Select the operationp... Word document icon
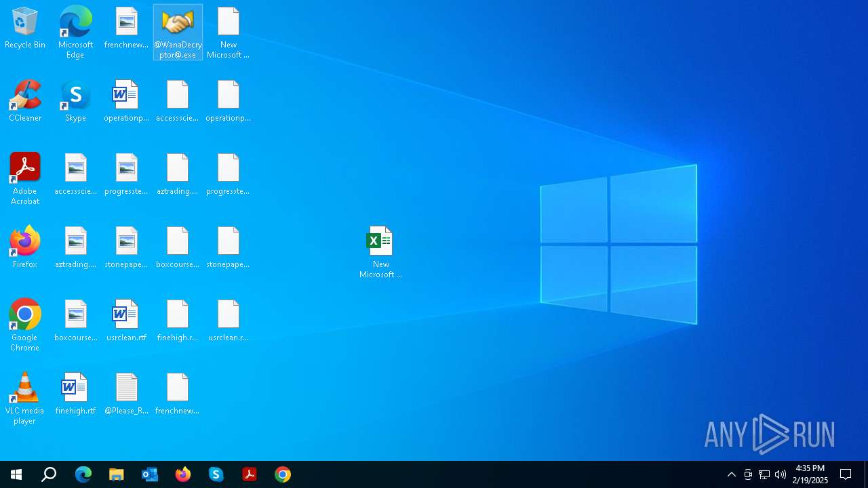868x488 pixels. 126,102
